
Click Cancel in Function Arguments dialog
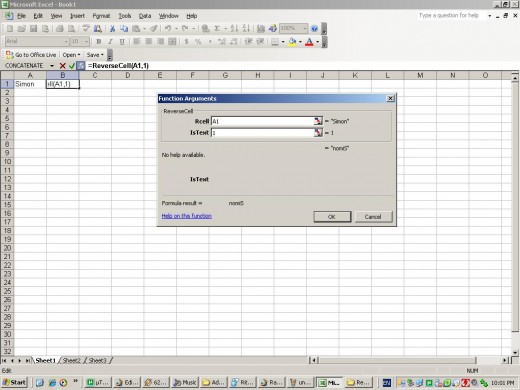click(373, 217)
